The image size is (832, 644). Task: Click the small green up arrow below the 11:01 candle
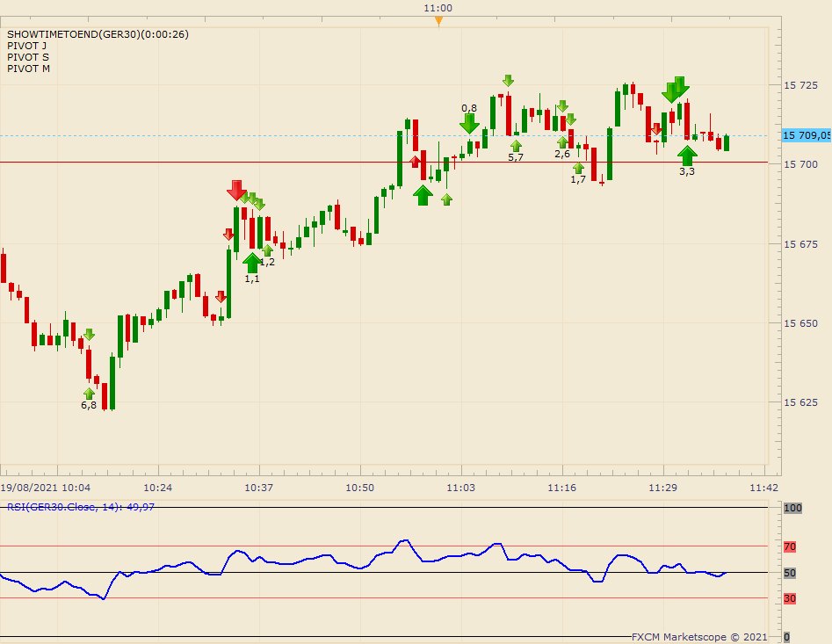(446, 199)
